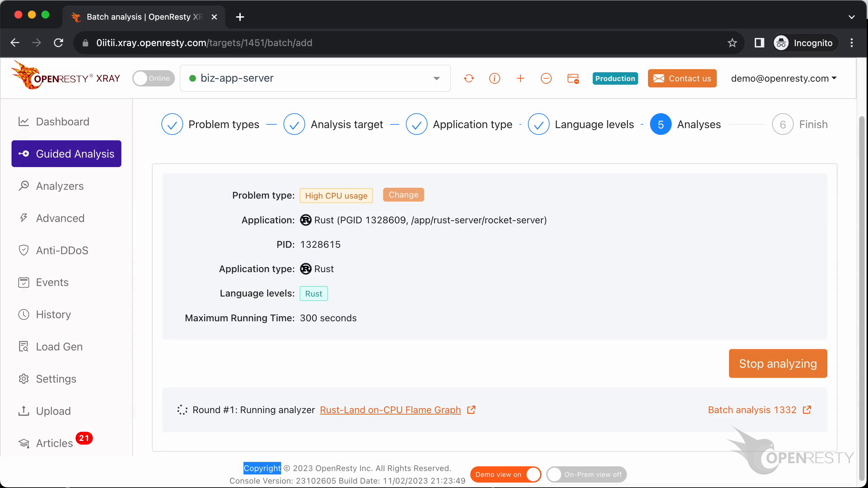Go to Analyzers in sidebar
This screenshot has height=488, width=868.
coord(60,186)
